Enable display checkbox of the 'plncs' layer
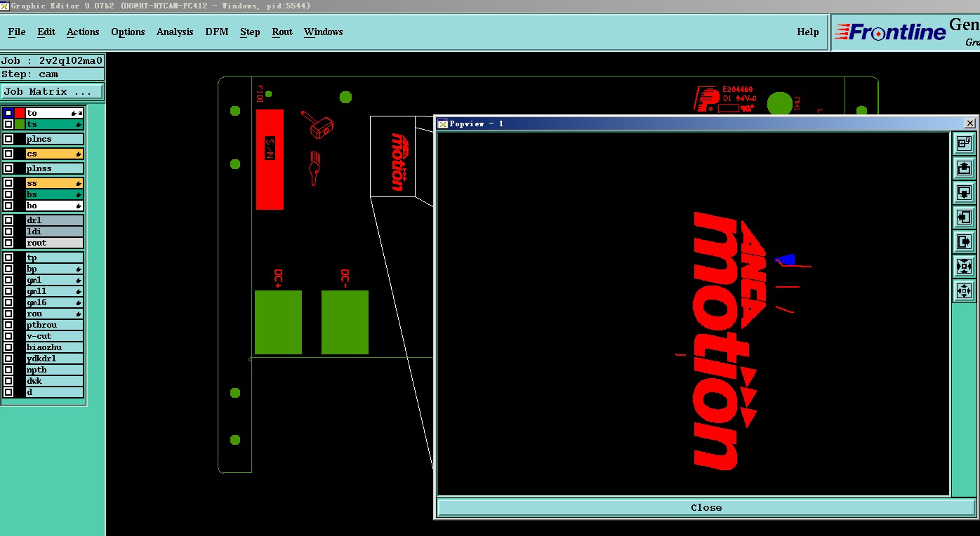This screenshot has width=980, height=536. [x=8, y=139]
